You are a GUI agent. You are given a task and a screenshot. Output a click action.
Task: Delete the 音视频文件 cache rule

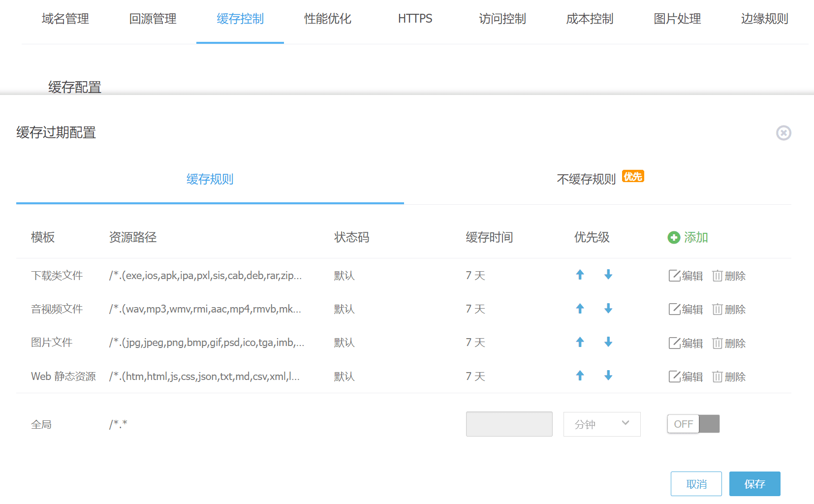coord(729,309)
